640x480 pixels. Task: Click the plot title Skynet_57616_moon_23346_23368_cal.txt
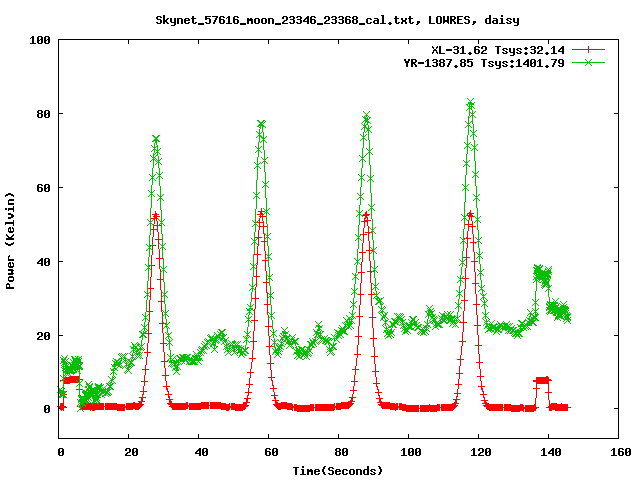tap(288, 20)
